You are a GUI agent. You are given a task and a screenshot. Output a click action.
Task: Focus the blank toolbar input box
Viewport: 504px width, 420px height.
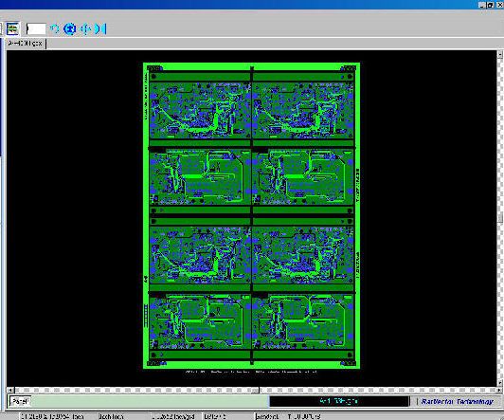[36, 29]
